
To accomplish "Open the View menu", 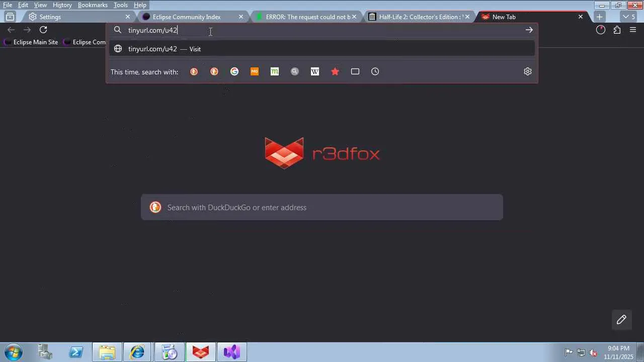I will (40, 5).
